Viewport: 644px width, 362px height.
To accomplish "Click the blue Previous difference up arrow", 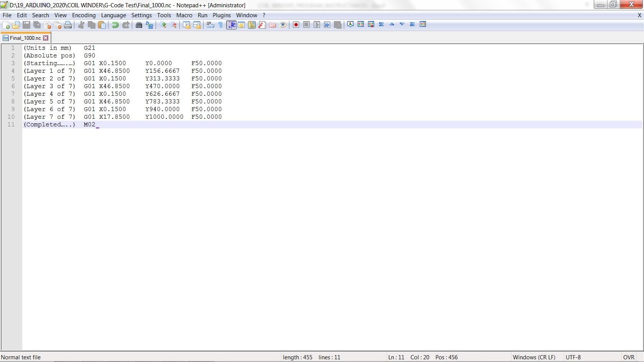I will (392, 24).
